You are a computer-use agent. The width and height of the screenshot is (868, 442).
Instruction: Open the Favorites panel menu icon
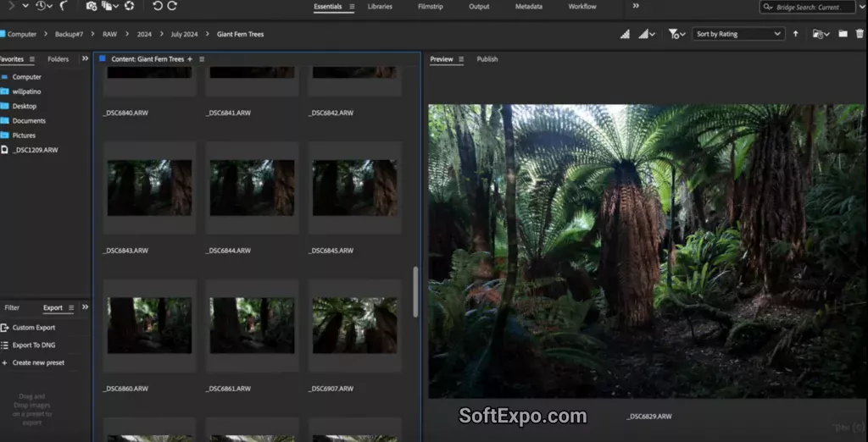[x=31, y=59]
